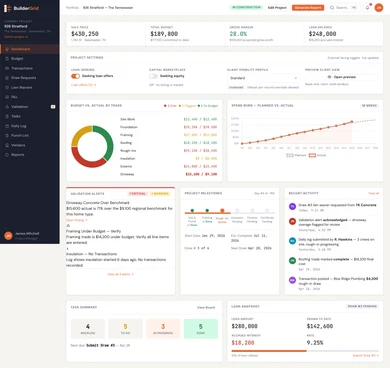Open the To Do task count card
Viewport: 390px width, 368px height.
(x=125, y=329)
